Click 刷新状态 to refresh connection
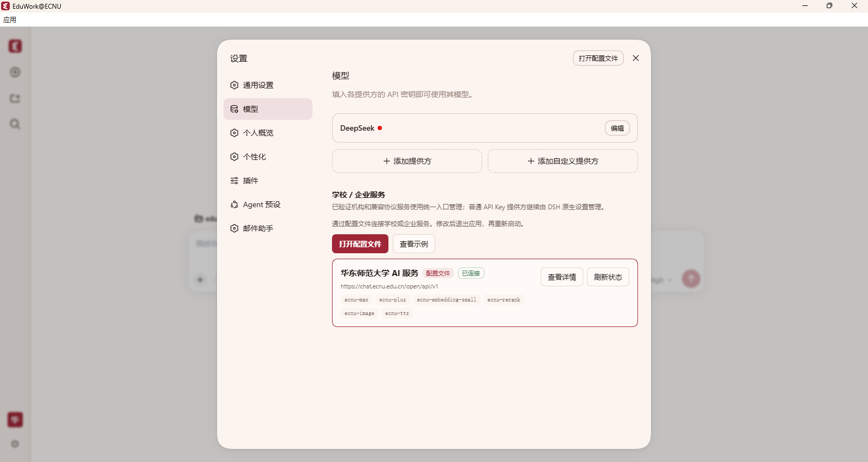868x462 pixels. (x=608, y=277)
